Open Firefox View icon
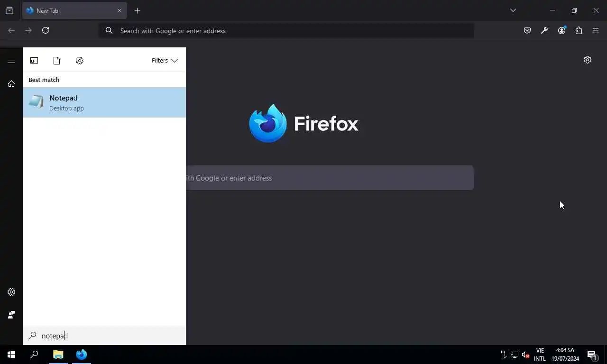 point(9,10)
